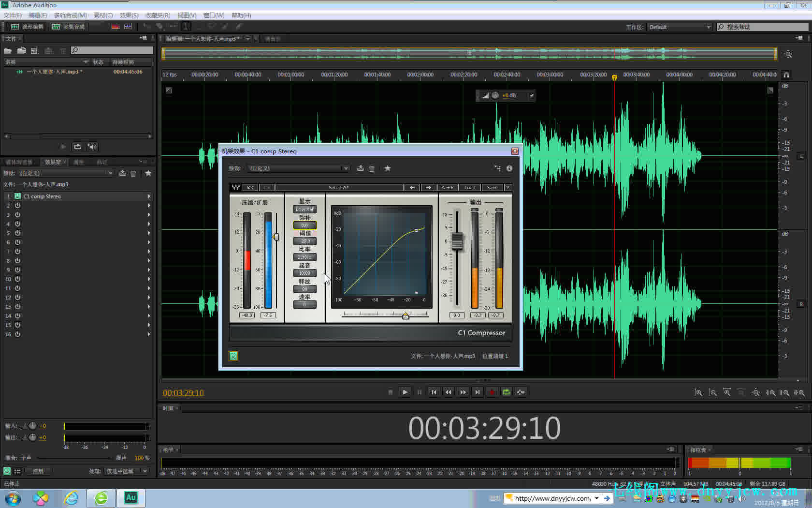Show the spectral frequency display

[116, 27]
